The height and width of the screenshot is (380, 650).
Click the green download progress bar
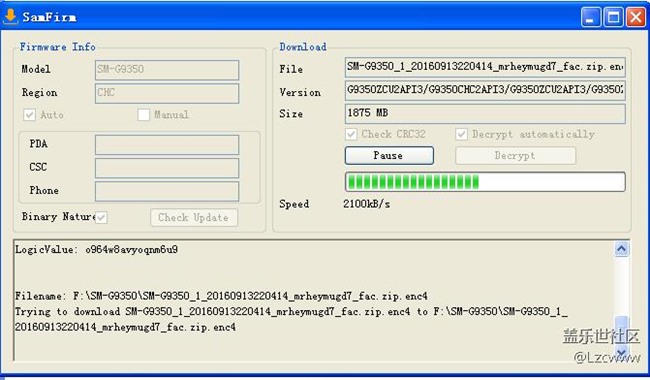[x=485, y=182]
